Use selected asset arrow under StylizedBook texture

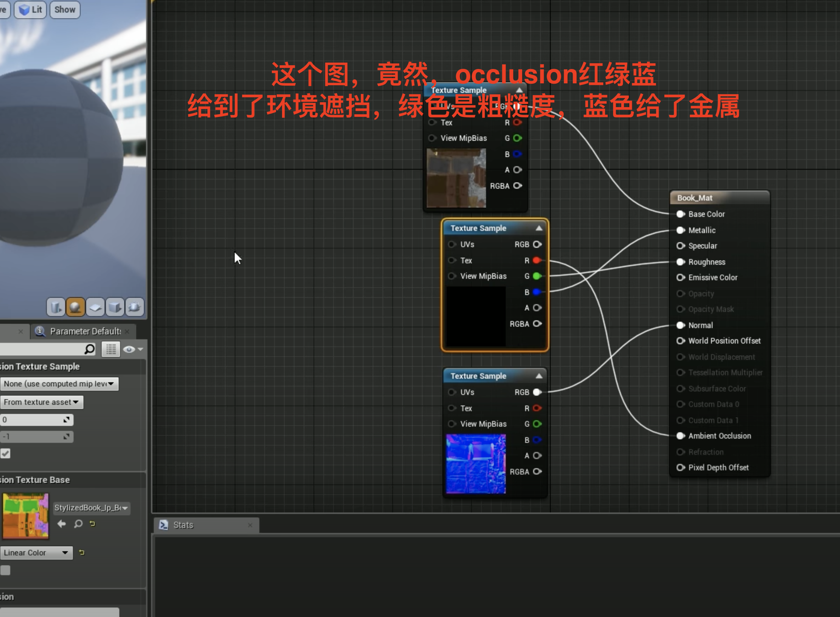click(61, 524)
